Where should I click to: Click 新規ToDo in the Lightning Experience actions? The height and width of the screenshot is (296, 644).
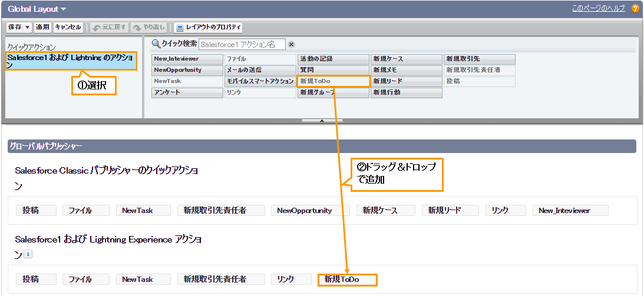[x=348, y=280]
